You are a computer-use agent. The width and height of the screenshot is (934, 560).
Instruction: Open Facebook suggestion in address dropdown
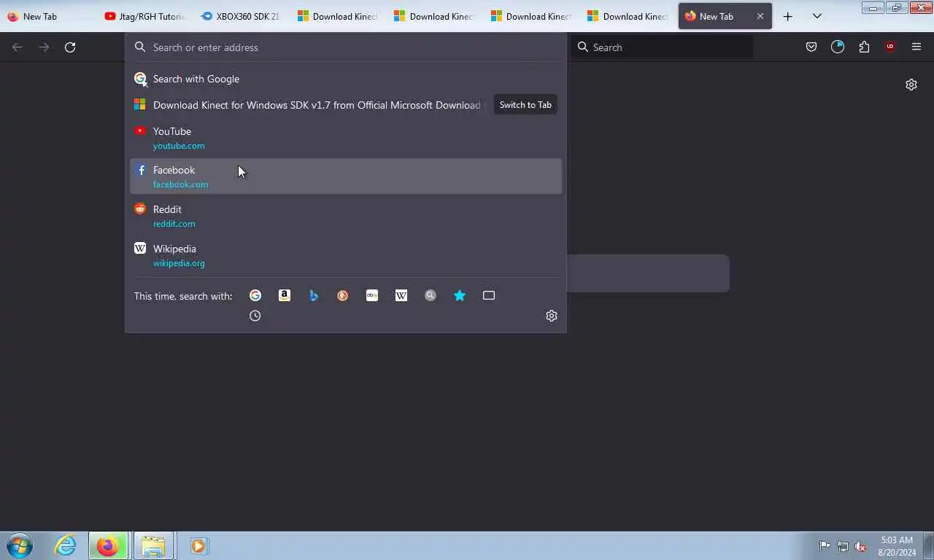(346, 176)
